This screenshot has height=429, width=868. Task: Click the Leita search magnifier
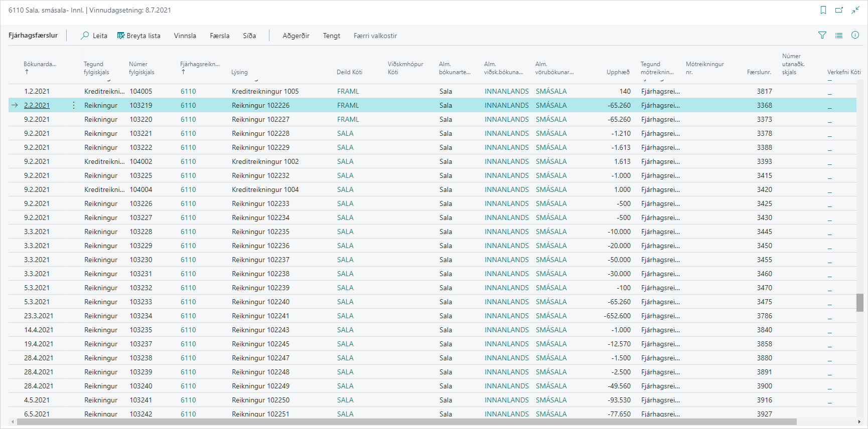[85, 36]
